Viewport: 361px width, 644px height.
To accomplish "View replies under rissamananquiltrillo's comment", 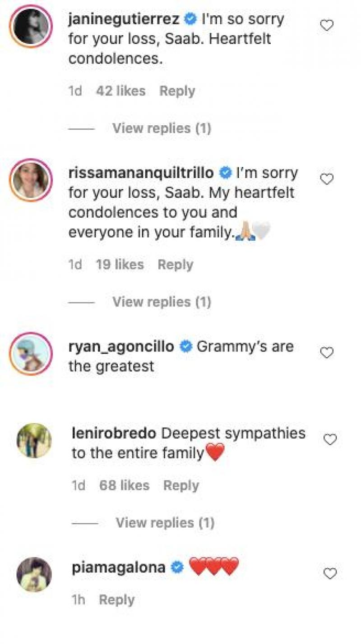I will [x=162, y=301].
